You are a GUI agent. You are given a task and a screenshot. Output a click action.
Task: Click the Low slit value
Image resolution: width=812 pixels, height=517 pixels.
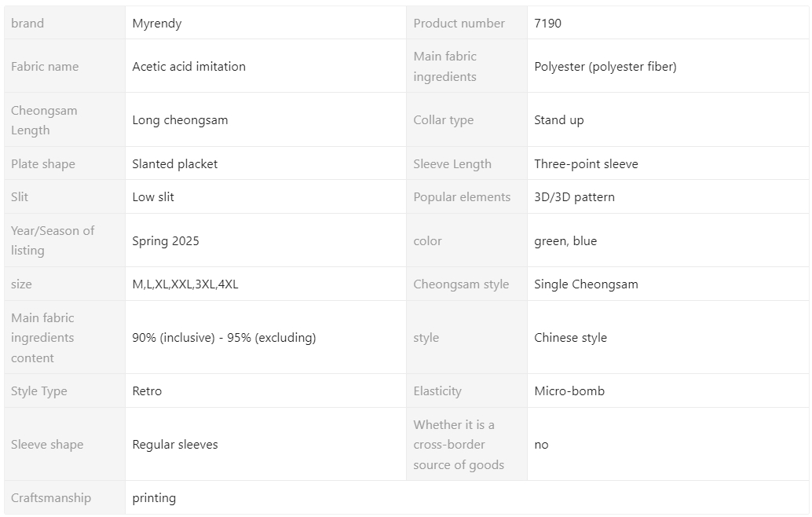tap(153, 197)
